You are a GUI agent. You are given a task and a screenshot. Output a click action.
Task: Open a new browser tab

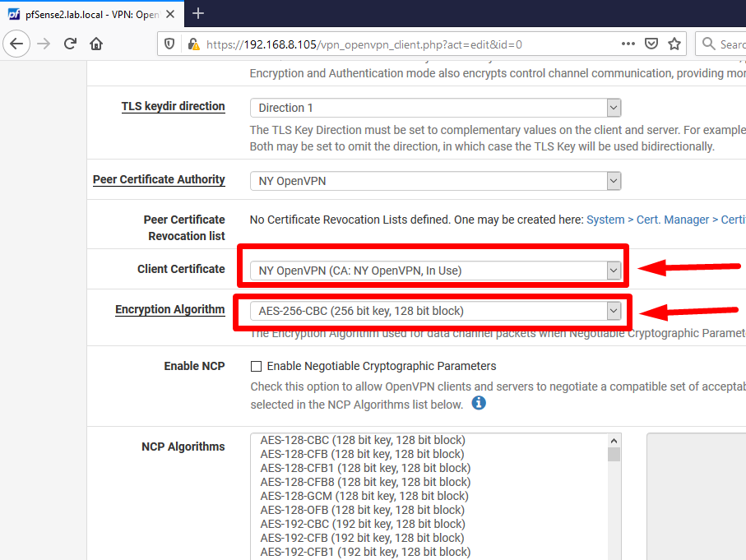point(198,14)
